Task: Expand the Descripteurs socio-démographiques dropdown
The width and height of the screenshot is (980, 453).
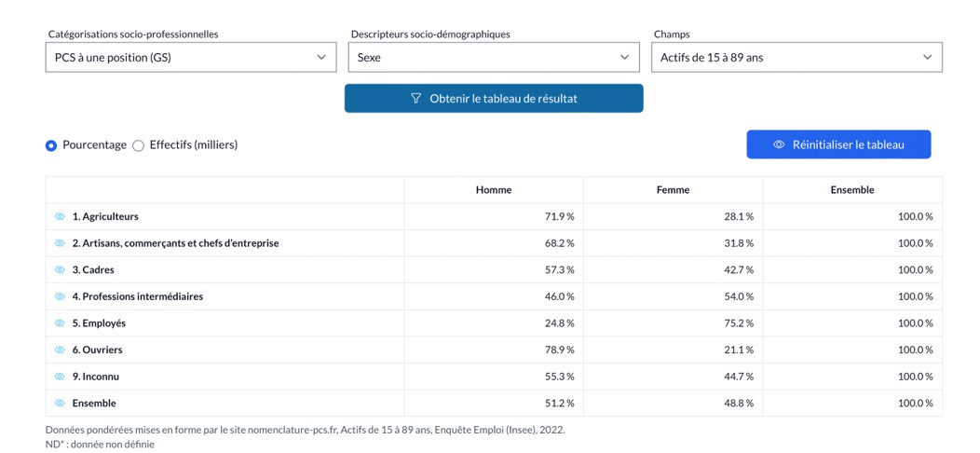Action: coord(493,57)
